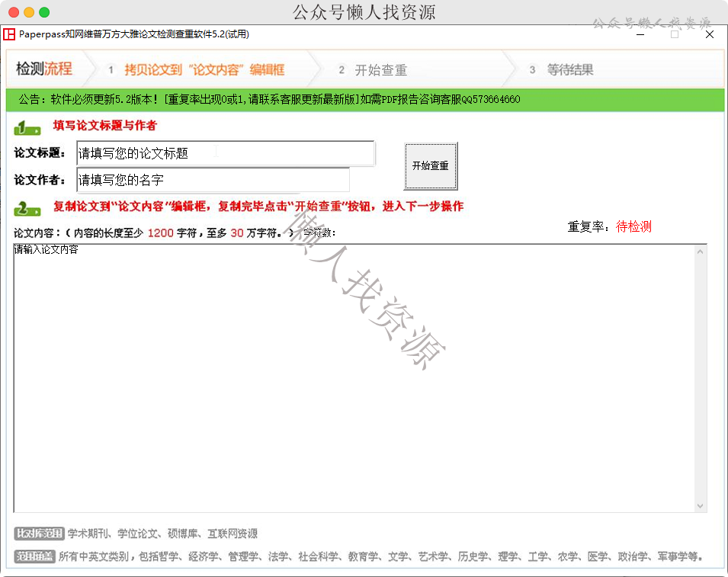Click the yellow macOS minimize dot
Screen dimensions: 728x577
click(x=29, y=12)
